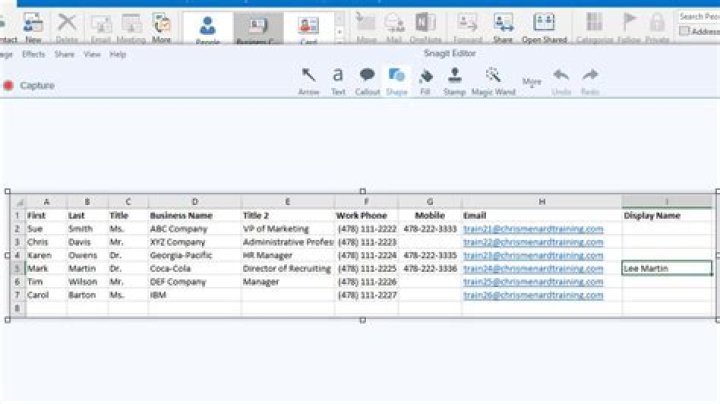The image size is (720, 404).
Task: Click the '478-222-3333' mobile cell
Action: pyautogui.click(x=430, y=229)
